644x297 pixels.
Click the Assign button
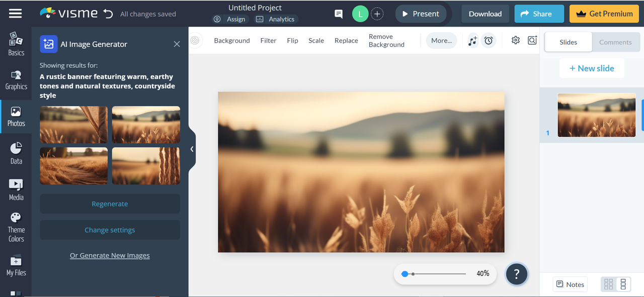tap(230, 19)
